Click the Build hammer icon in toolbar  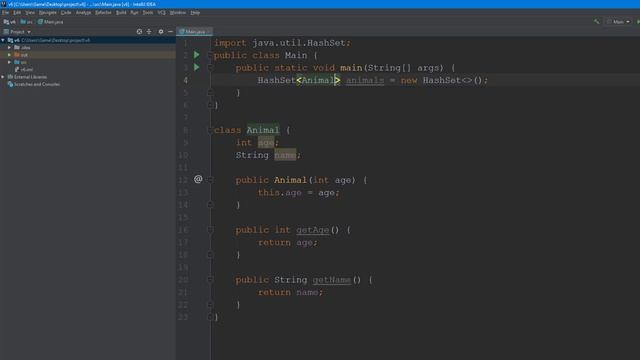tap(597, 22)
